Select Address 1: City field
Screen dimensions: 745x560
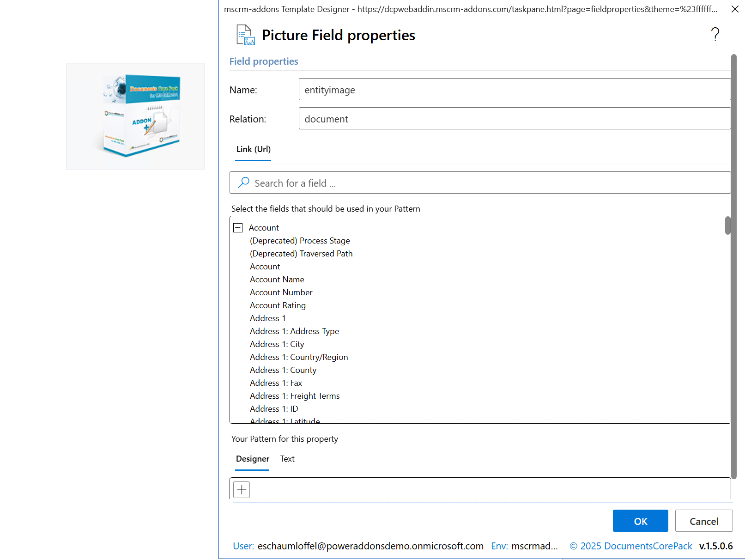click(277, 344)
